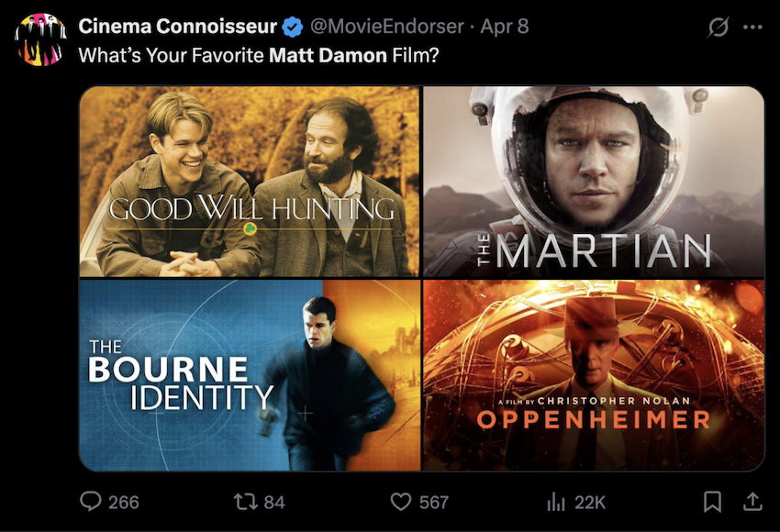Share the post via upload arrow icon

tap(752, 502)
